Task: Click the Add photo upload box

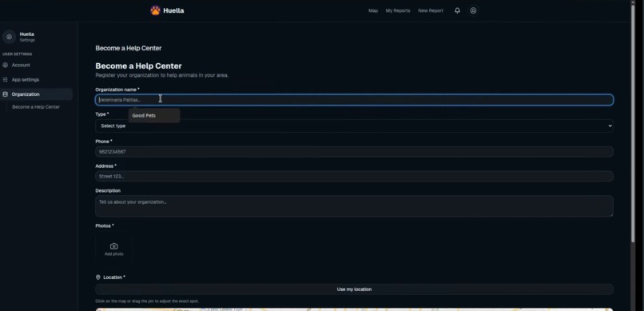Action: (113, 249)
